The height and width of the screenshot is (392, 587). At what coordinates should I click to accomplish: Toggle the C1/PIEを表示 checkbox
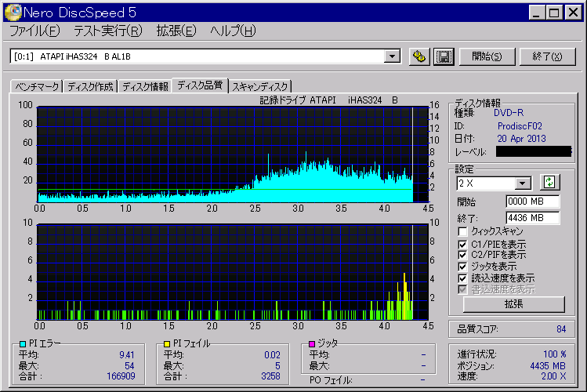462,245
